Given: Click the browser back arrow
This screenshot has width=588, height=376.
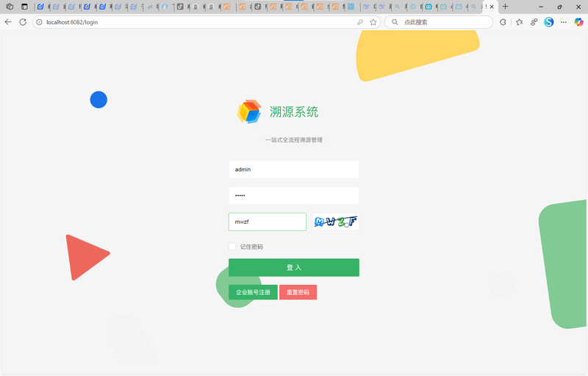Looking at the screenshot, I should click(8, 22).
